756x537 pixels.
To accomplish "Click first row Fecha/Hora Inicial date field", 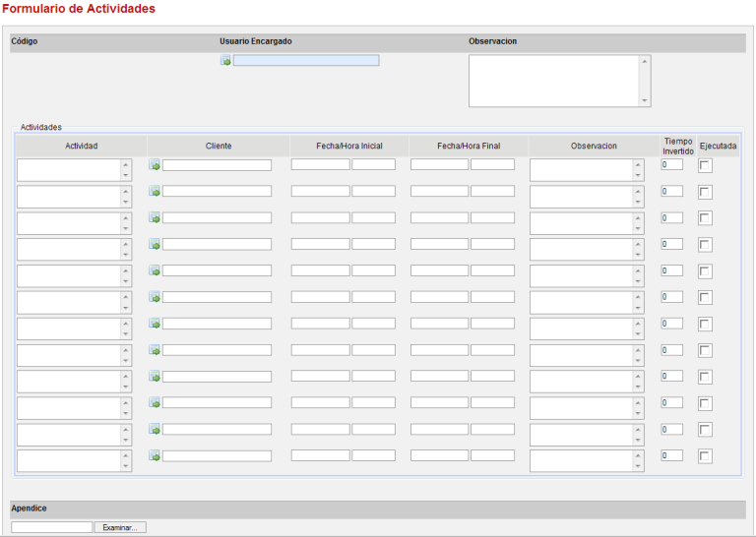I will point(320,165).
